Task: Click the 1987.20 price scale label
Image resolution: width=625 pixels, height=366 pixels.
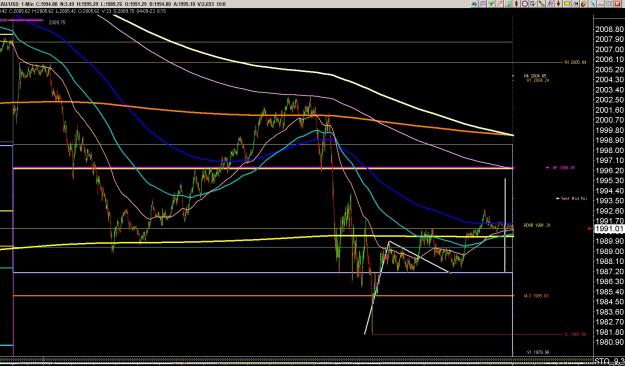Action: [609, 271]
